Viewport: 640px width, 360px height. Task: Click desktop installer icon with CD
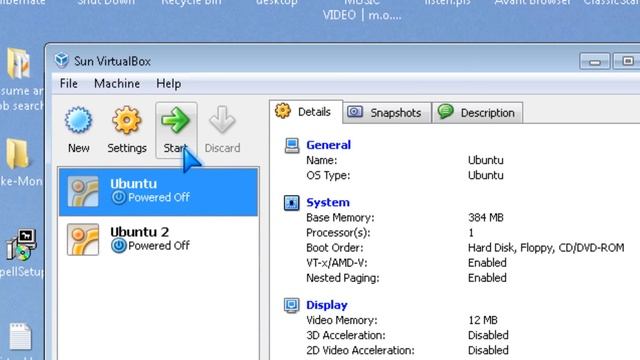point(22,245)
